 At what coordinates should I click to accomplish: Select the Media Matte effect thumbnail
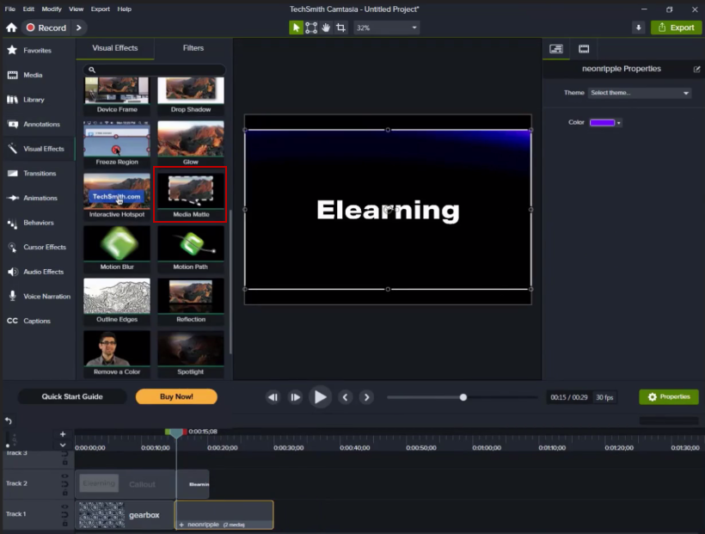click(x=190, y=194)
